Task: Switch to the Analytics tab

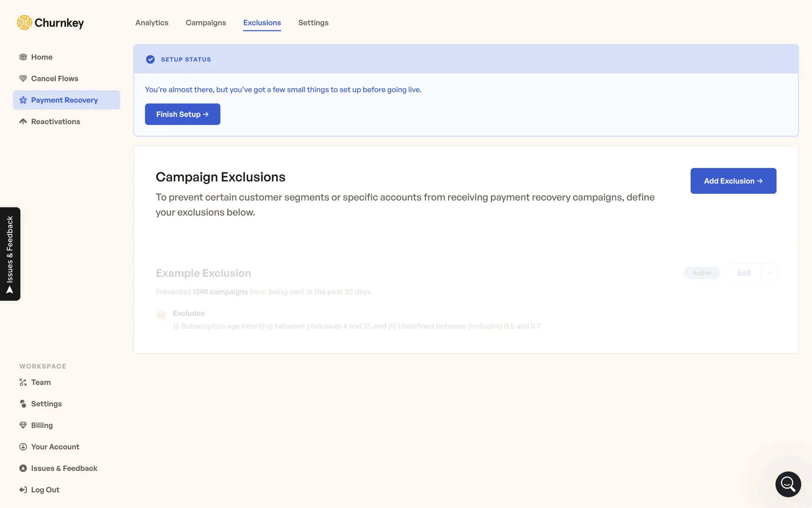Action: coord(152,23)
